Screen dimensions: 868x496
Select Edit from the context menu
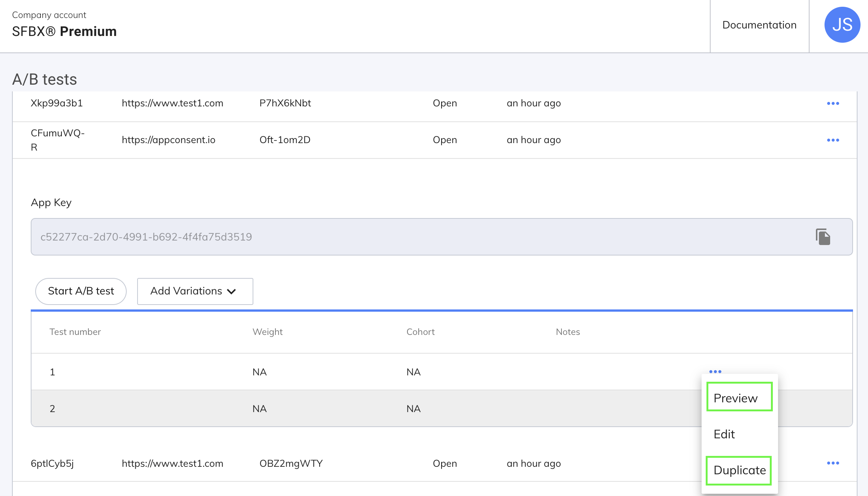724,434
